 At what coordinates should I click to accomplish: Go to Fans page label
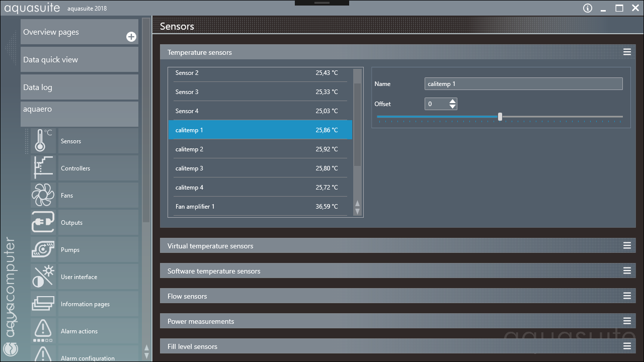click(67, 196)
